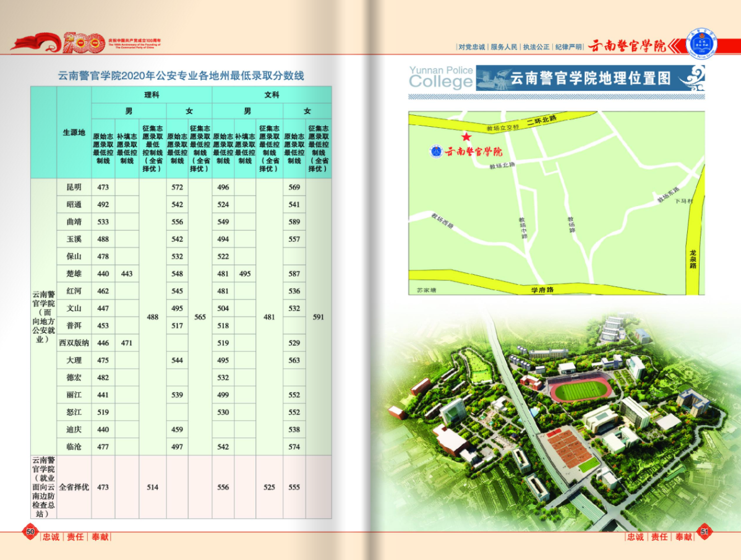
Task: Click 责任 in the left page footer
Action: coord(75,537)
